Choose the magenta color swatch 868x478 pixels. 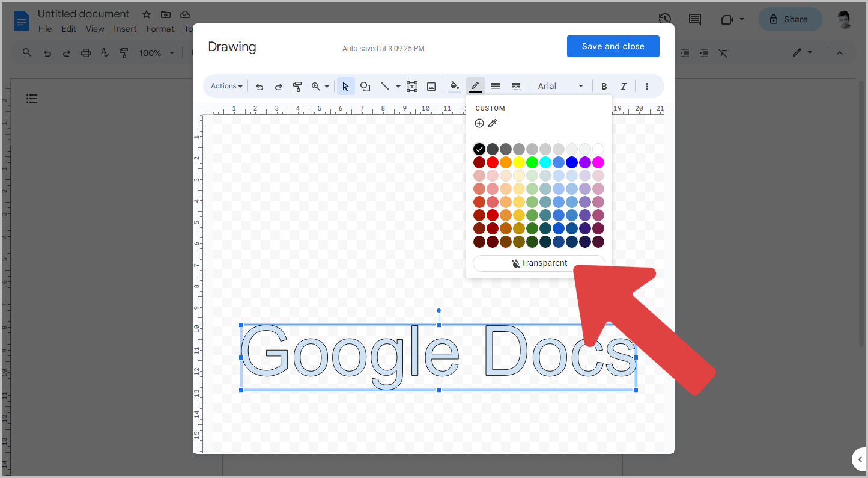coord(598,162)
